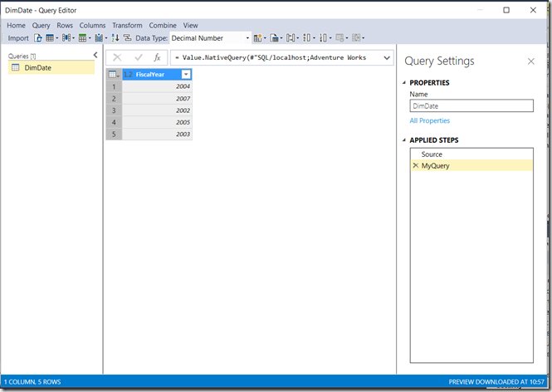Click the split column horizontal brackets icon
Image resolution: width=552 pixels, height=392 pixels.
coord(290,38)
